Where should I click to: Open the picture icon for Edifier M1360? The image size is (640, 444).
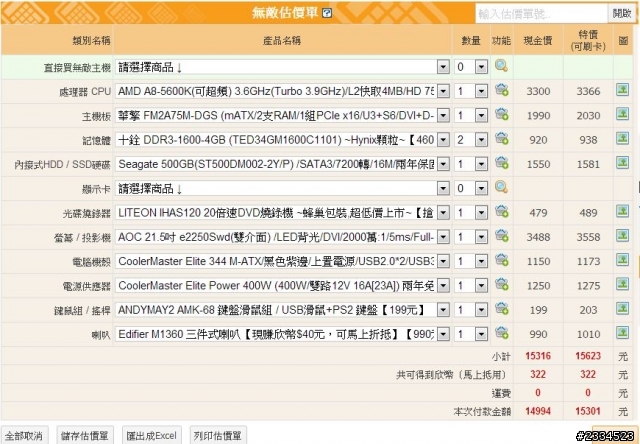click(622, 333)
